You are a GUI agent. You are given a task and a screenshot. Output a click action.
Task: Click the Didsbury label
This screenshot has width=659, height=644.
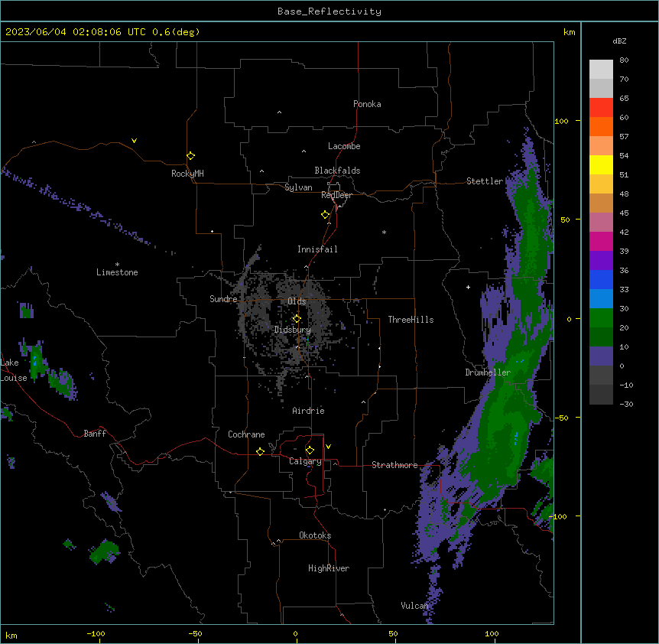click(293, 330)
